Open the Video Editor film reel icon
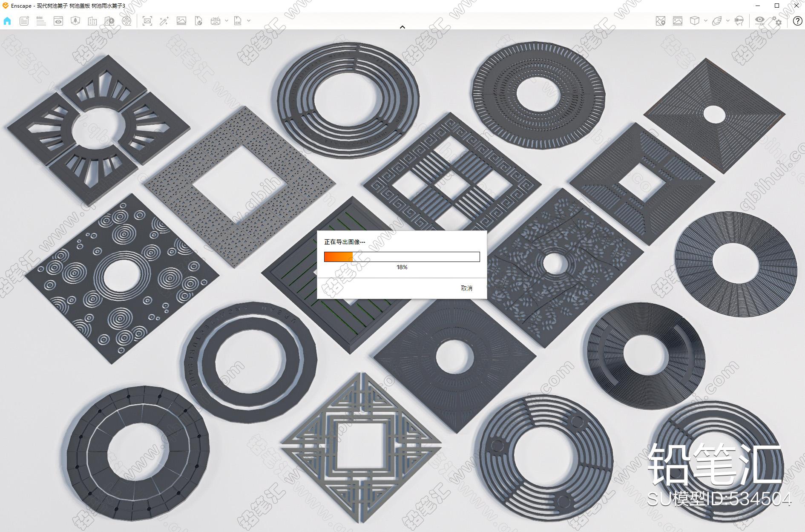The image size is (805, 532). (126, 21)
